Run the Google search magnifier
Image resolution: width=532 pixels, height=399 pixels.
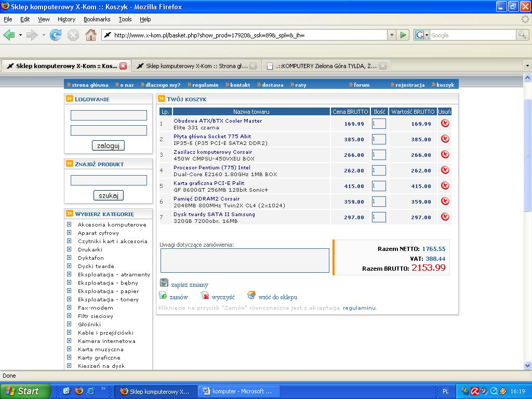pos(522,35)
